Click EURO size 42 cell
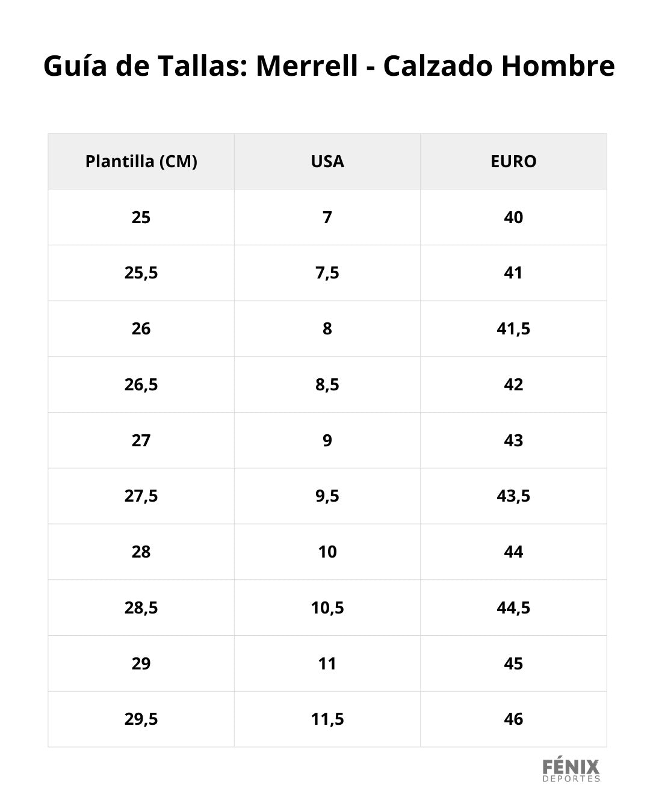This screenshot has width=650, height=812. pyautogui.click(x=513, y=384)
